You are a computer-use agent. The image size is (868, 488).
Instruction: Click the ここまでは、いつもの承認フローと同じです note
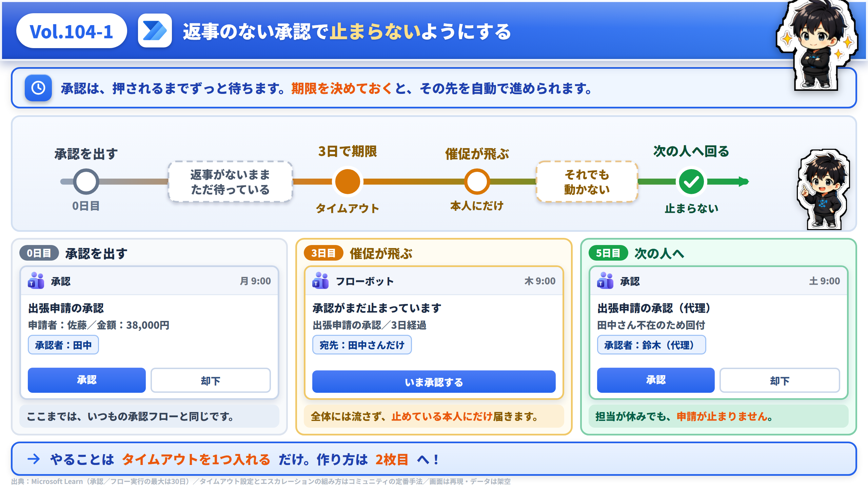pyautogui.click(x=149, y=416)
